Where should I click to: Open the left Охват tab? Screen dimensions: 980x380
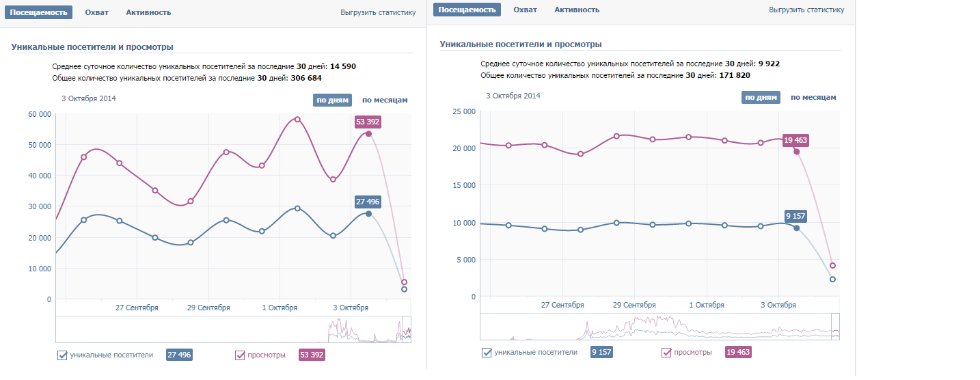(96, 12)
